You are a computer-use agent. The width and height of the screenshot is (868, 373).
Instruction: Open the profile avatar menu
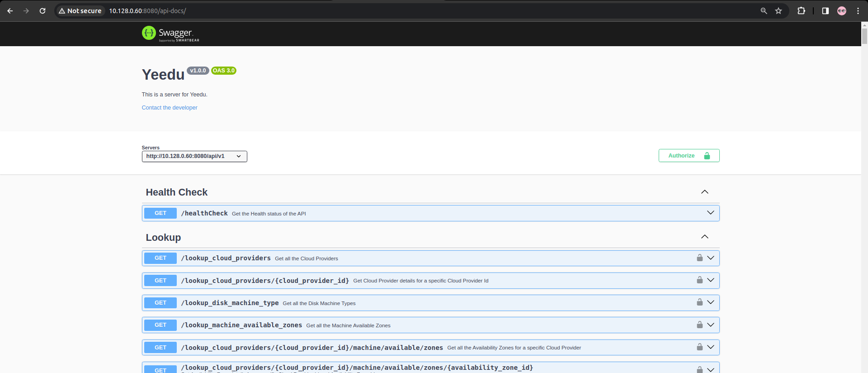[842, 11]
